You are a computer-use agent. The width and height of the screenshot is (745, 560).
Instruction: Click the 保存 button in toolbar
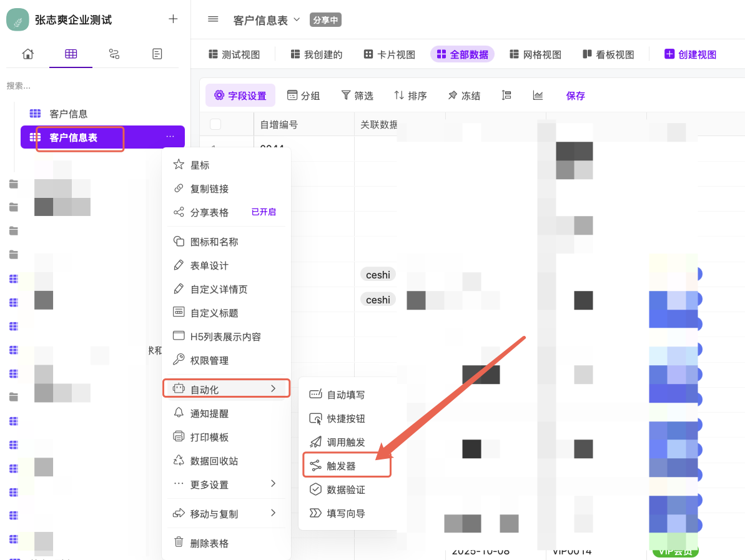point(575,96)
